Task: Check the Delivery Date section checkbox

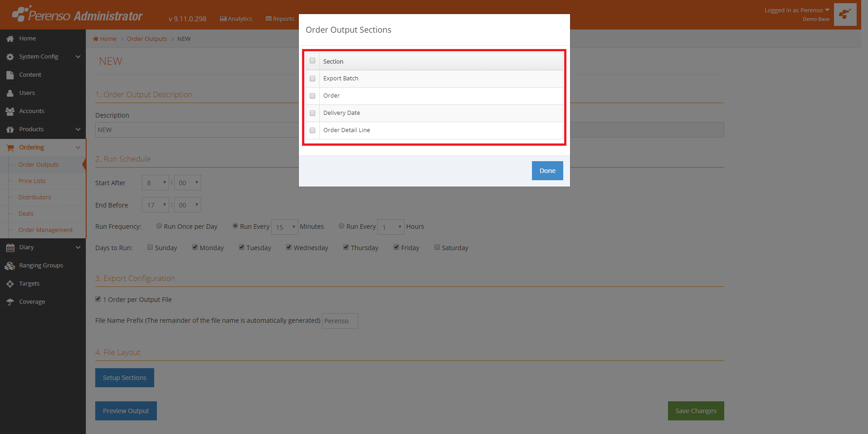Action: coord(312,113)
